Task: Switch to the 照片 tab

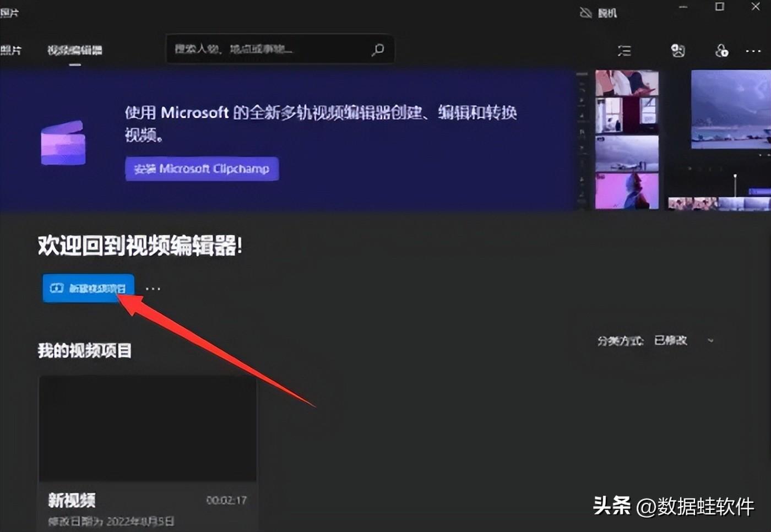Action: point(10,50)
